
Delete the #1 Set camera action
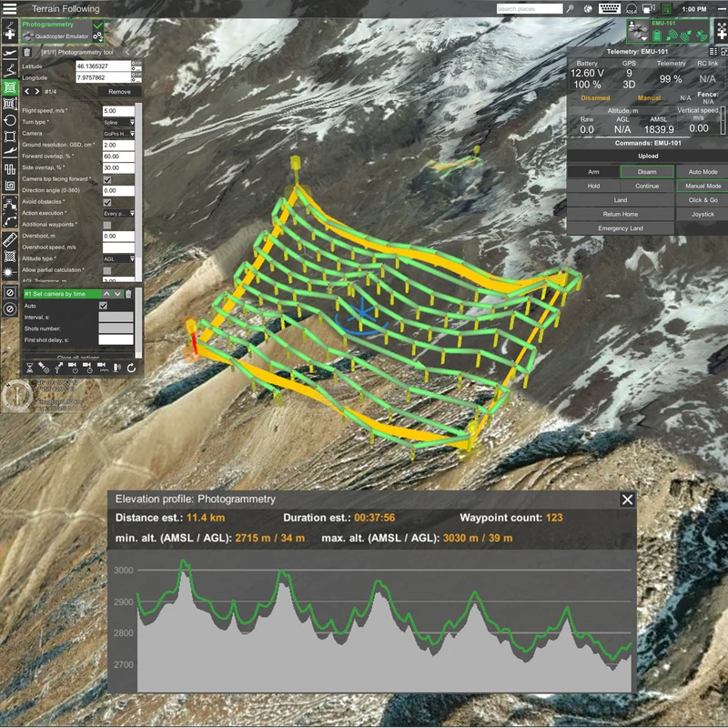[128, 294]
